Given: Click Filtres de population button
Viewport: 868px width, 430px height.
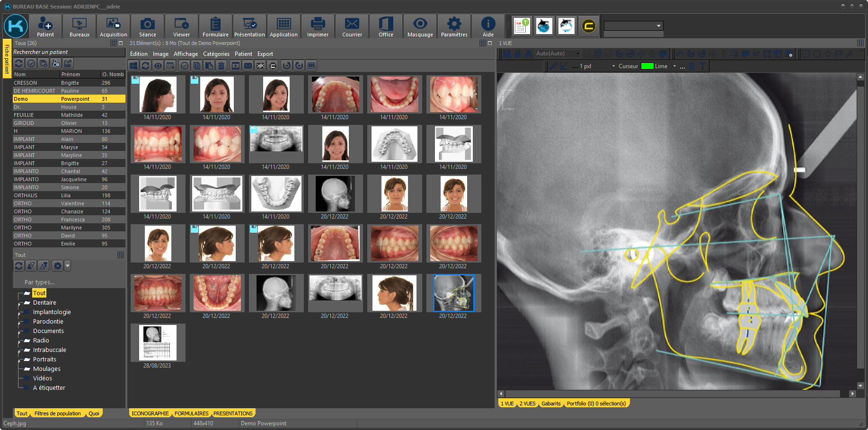Looking at the screenshot, I should pyautogui.click(x=57, y=413).
